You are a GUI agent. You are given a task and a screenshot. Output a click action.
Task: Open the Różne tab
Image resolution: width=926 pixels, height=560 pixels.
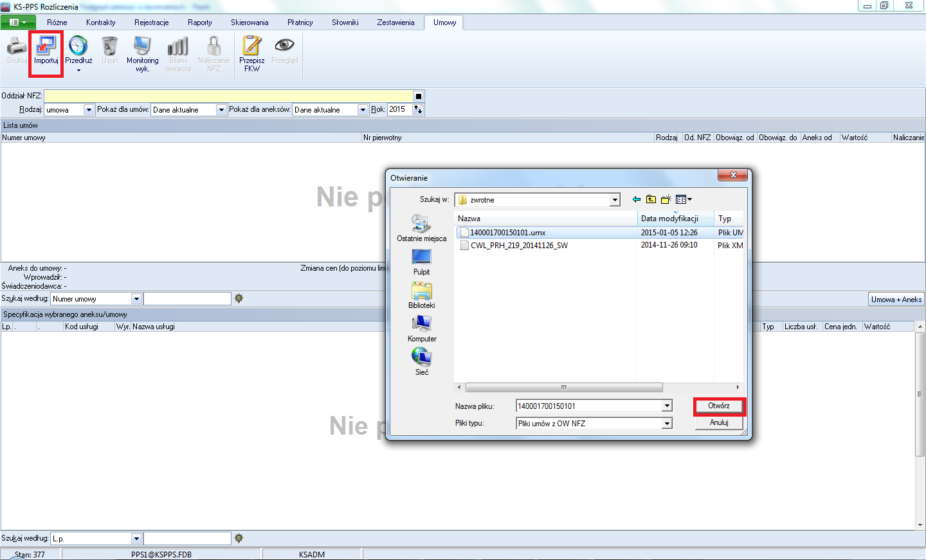pyautogui.click(x=57, y=23)
